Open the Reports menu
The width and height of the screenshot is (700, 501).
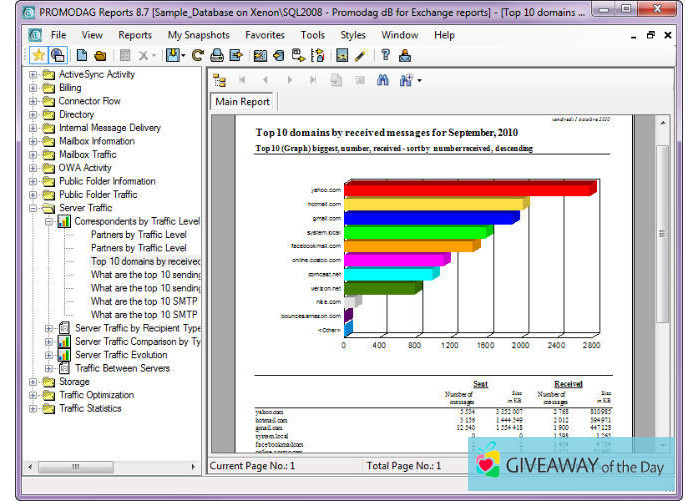(x=135, y=35)
